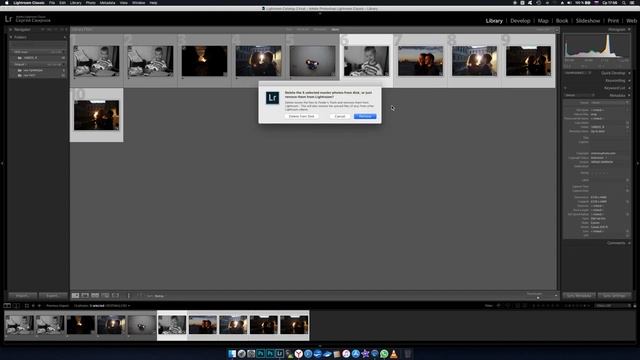Select Loupe view icon in toolbar
Screen dimensions: 640x360
click(85, 296)
